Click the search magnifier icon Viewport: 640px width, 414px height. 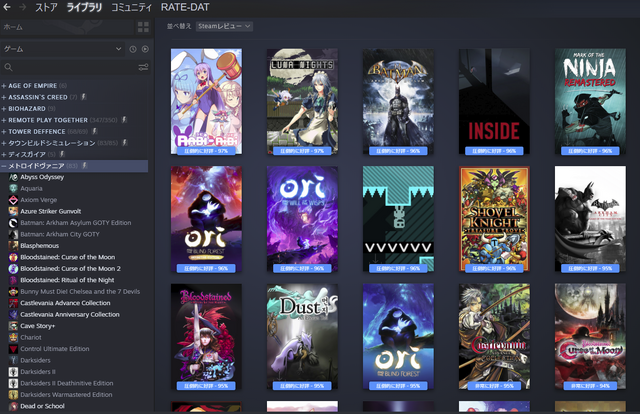[8, 67]
